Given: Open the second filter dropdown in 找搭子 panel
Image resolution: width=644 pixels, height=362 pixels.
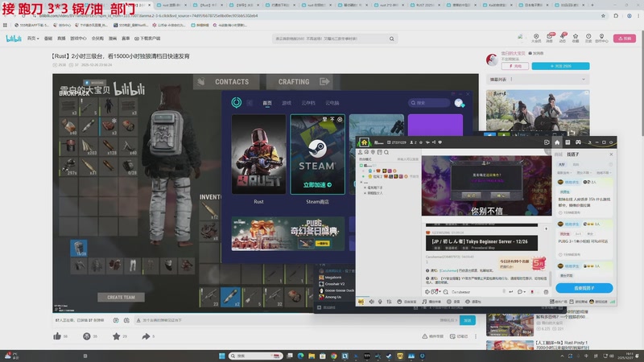Looking at the screenshot, I should (583, 173).
